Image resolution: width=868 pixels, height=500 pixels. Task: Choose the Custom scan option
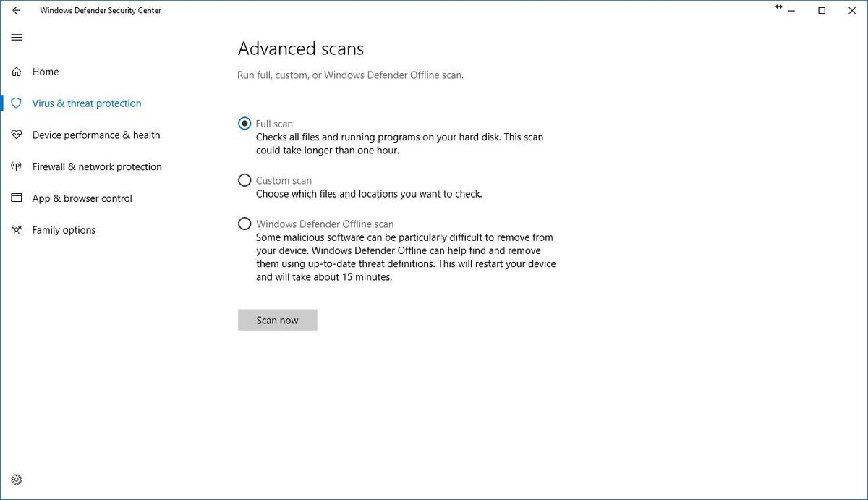pyautogui.click(x=244, y=179)
